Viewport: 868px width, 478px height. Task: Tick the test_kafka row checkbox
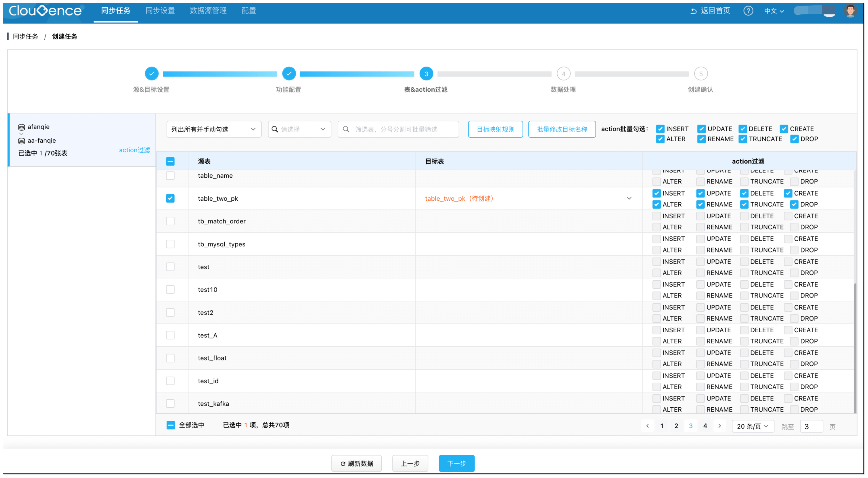tap(170, 404)
